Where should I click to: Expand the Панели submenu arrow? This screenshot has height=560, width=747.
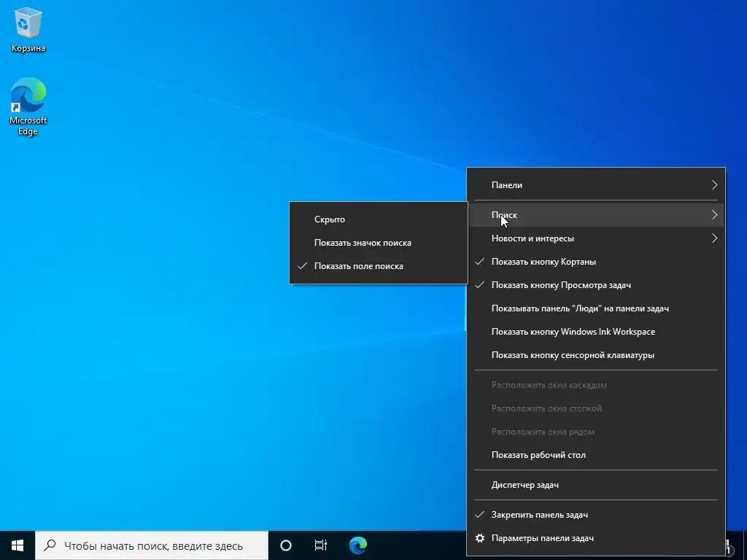(x=714, y=184)
